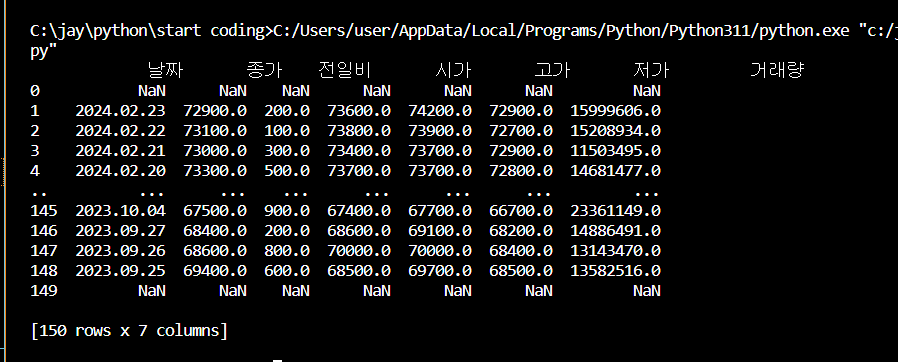The height and width of the screenshot is (362, 898).
Task: Click the opening price 73800.0
Action: [359, 131]
